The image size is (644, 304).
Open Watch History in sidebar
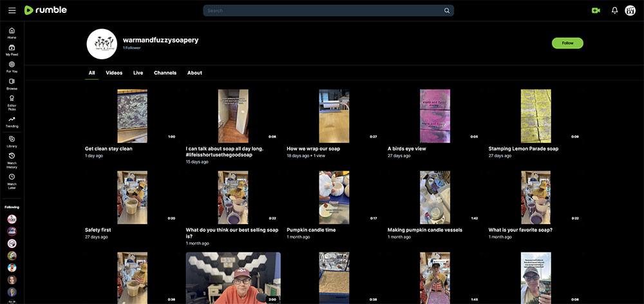12,160
